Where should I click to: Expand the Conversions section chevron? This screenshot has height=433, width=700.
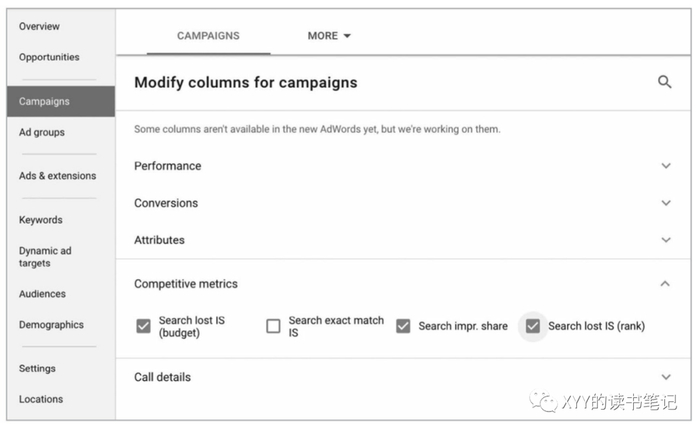pos(666,203)
